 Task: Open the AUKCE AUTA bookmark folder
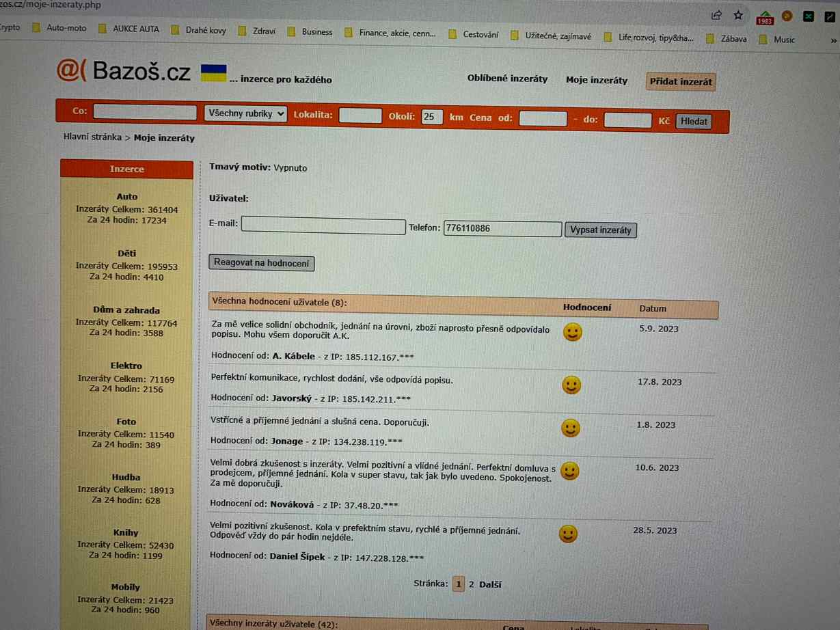coord(128,29)
